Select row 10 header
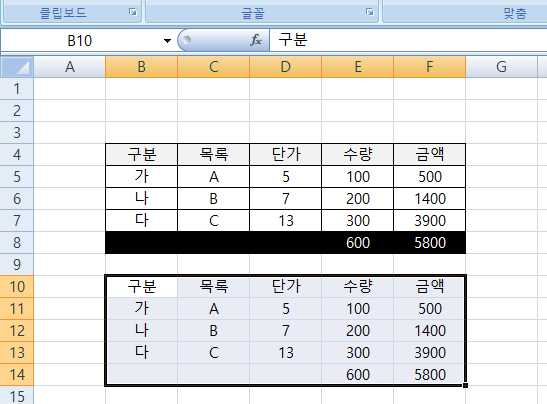 17,286
